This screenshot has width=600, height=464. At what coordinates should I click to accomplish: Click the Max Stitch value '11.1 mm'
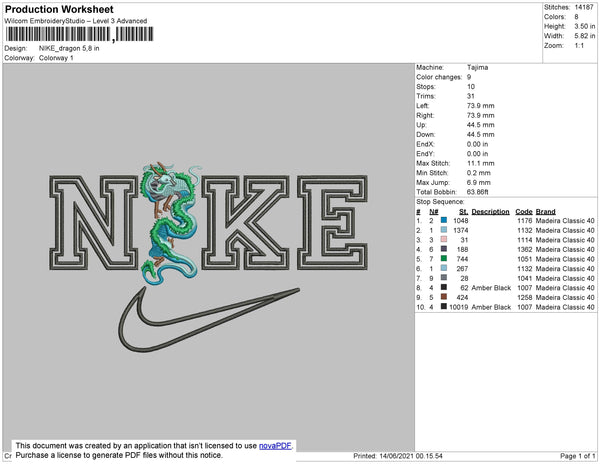[481, 163]
